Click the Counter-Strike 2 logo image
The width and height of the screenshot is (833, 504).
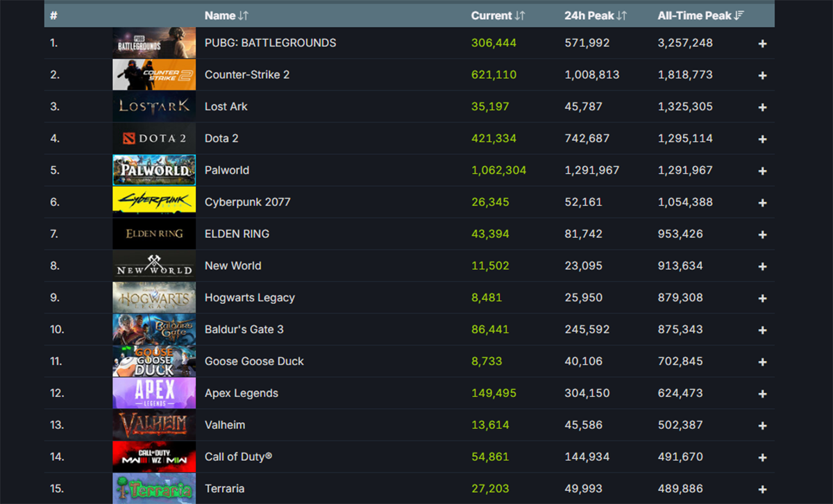point(153,75)
